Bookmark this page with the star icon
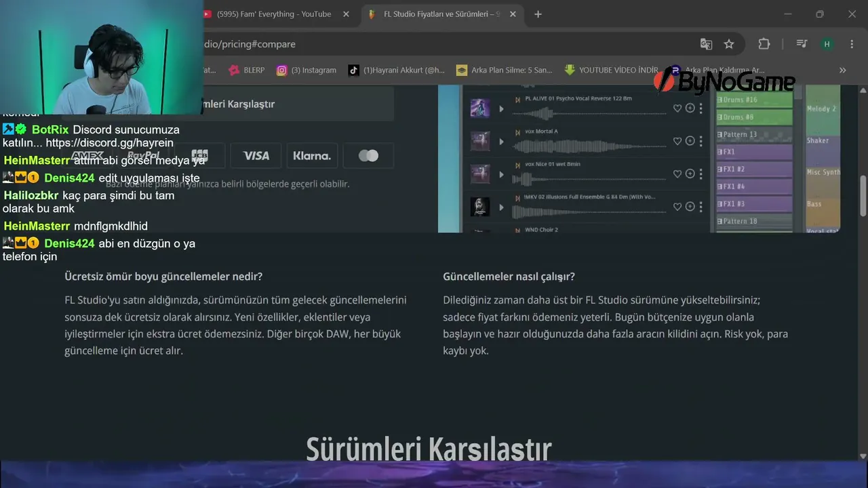 coord(729,44)
